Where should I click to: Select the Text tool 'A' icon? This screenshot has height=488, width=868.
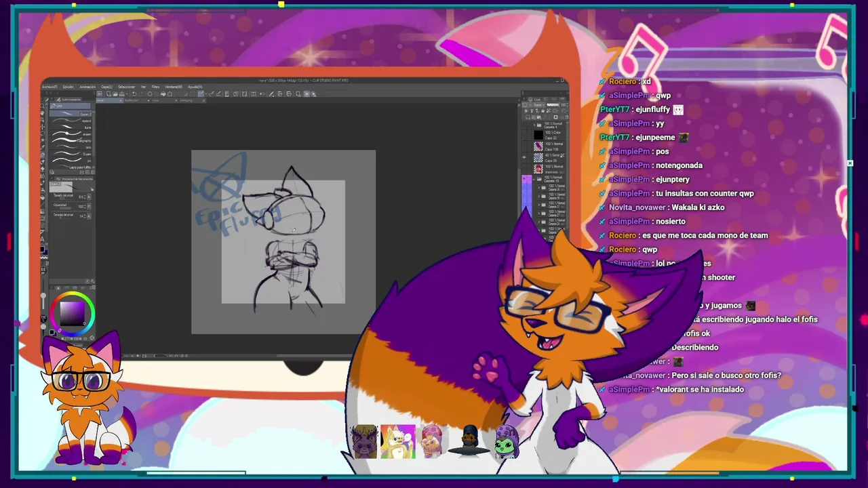pos(43,239)
